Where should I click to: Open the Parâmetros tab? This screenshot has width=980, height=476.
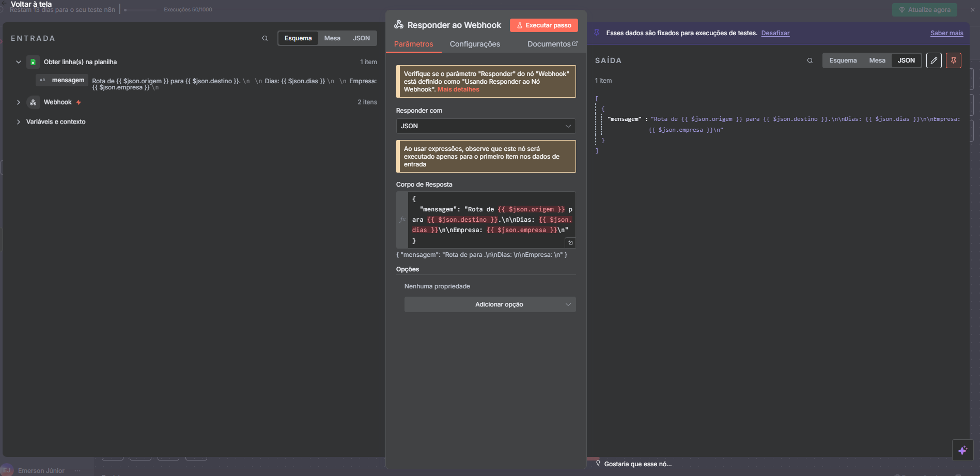click(x=413, y=44)
